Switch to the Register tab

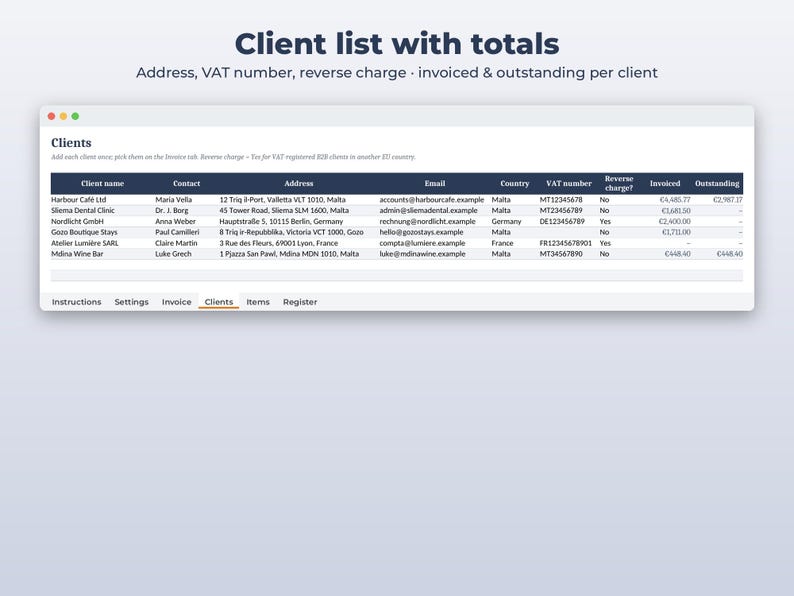(x=300, y=302)
